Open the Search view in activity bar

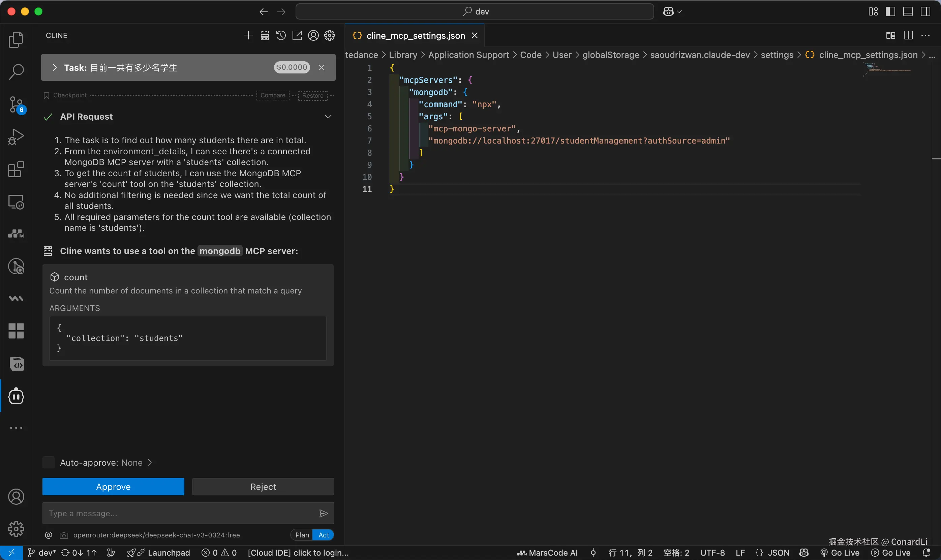(16, 72)
